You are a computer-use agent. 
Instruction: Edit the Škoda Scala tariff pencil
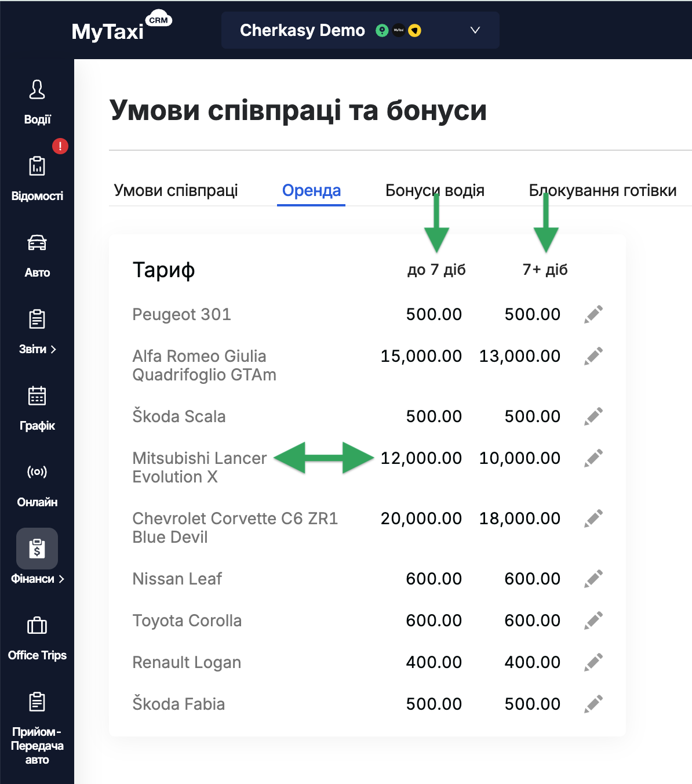(593, 416)
